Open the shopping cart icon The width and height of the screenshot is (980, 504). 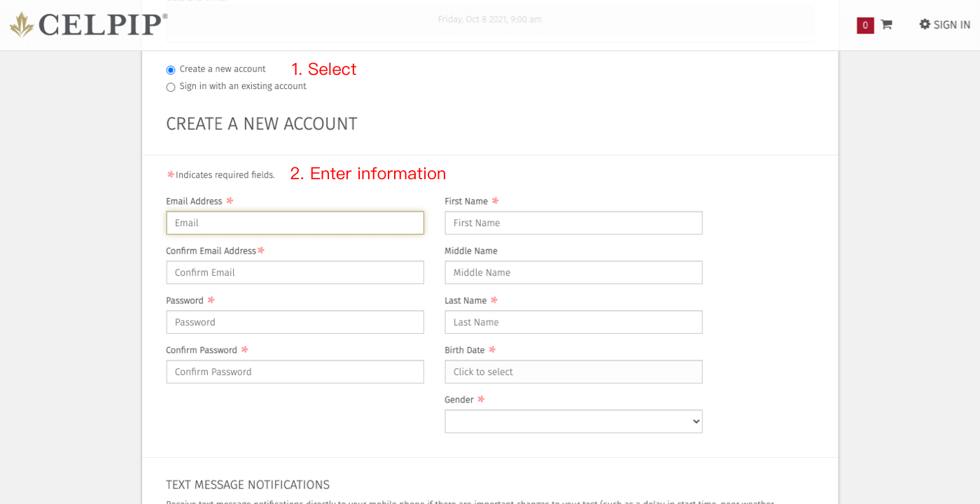click(x=886, y=24)
